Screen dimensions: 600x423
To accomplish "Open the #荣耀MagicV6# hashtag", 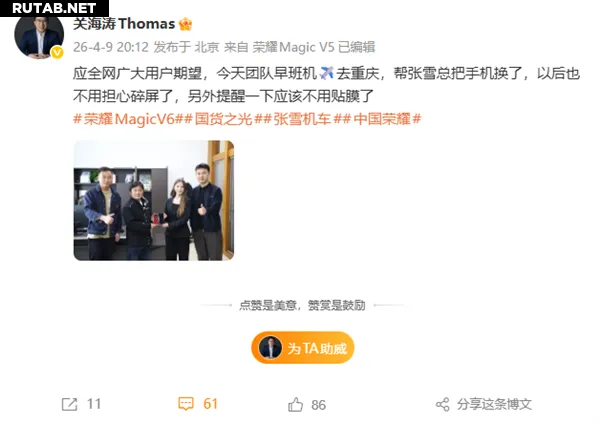I will point(129,119).
